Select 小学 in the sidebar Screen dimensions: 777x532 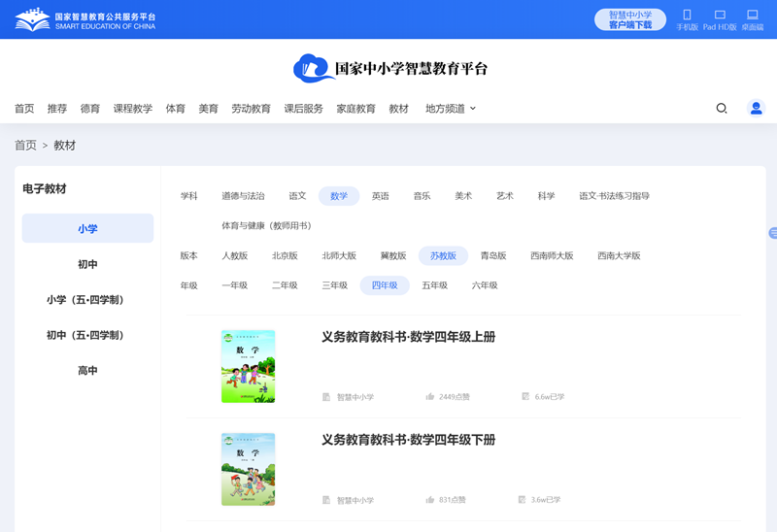pos(87,228)
